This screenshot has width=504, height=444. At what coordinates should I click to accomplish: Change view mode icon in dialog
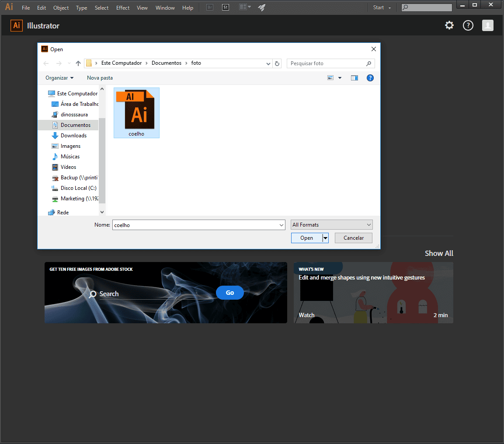tap(330, 78)
